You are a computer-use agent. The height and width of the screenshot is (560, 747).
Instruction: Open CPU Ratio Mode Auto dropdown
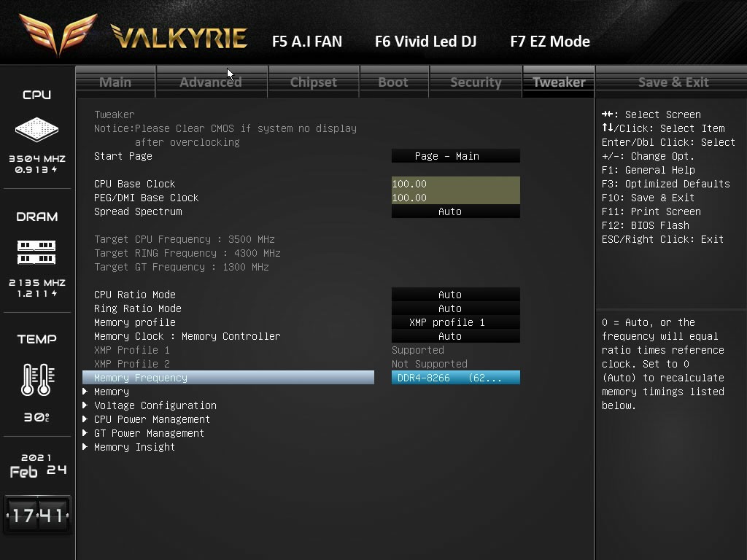pyautogui.click(x=455, y=295)
